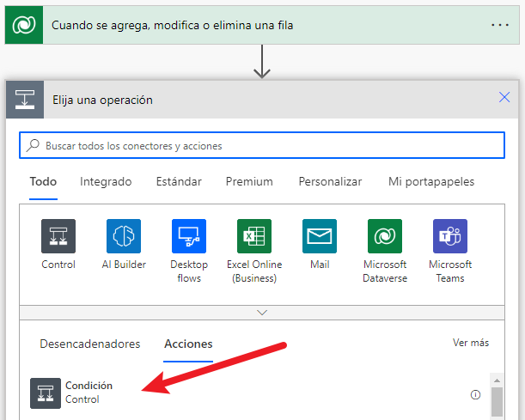Click the 'Elija una operación' header title
The height and width of the screenshot is (420, 525).
[x=102, y=100]
